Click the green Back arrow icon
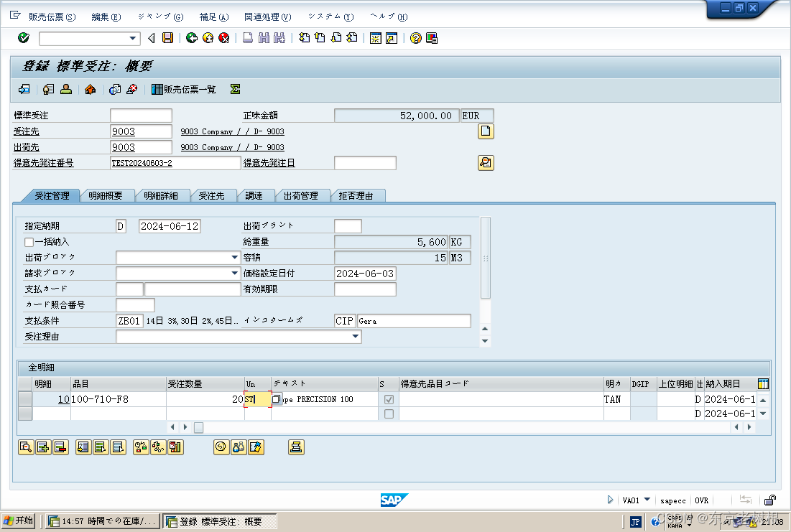This screenshot has height=532, width=791. point(192,38)
